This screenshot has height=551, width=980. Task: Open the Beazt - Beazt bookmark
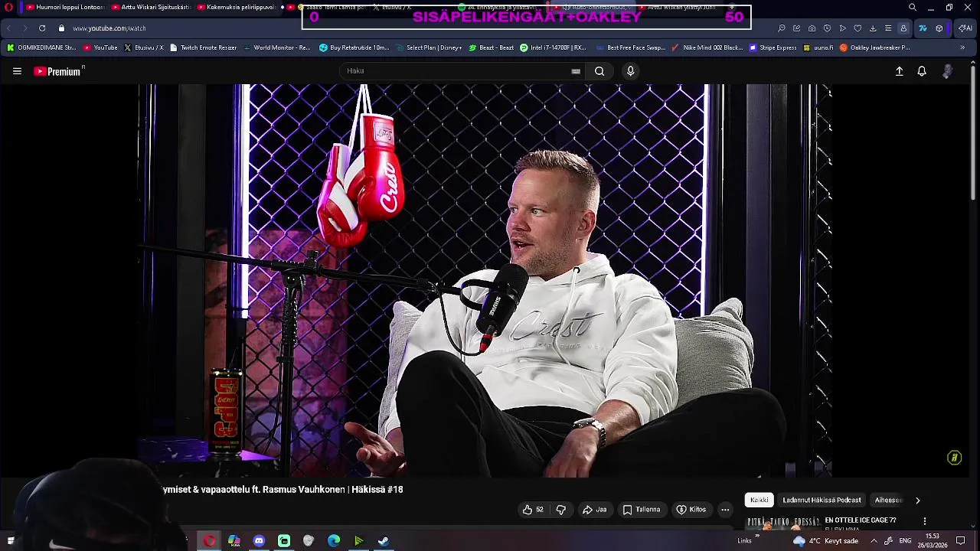pyautogui.click(x=491, y=47)
